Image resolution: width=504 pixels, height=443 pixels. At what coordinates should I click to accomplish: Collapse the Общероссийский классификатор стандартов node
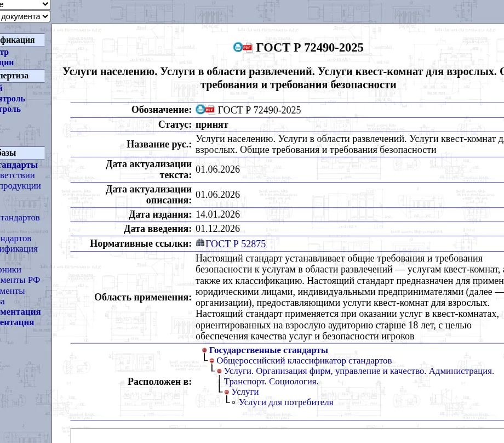[x=212, y=361]
